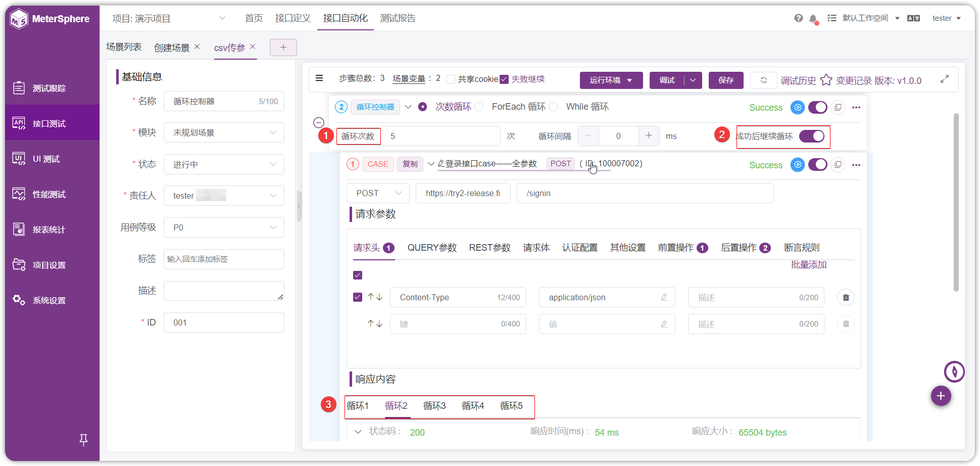The height and width of the screenshot is (466, 980).
Task: Open the dropdown arrow beside 调试
Action: (693, 80)
